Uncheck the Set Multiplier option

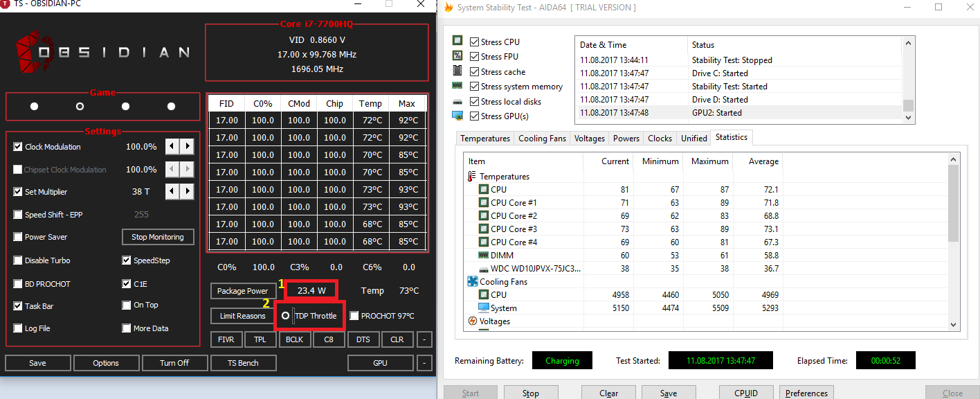[18, 192]
